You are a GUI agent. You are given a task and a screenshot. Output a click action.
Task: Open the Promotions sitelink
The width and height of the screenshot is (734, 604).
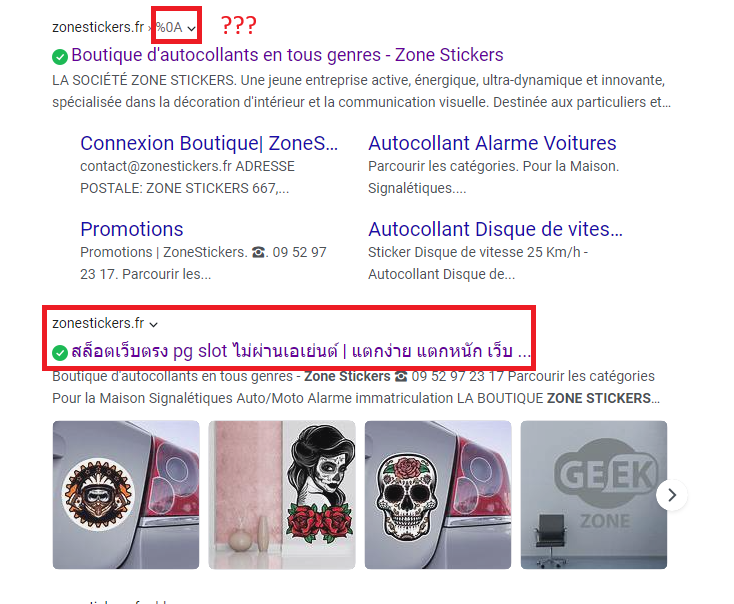click(x=132, y=229)
